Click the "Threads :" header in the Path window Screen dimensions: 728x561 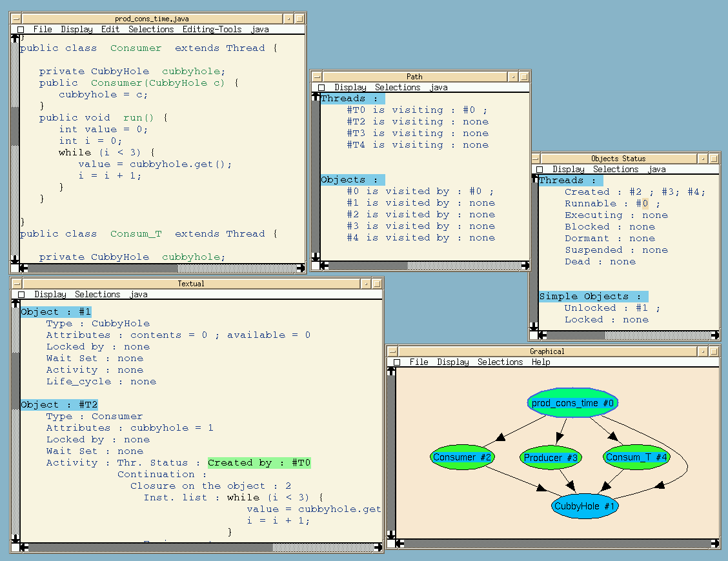pos(352,99)
